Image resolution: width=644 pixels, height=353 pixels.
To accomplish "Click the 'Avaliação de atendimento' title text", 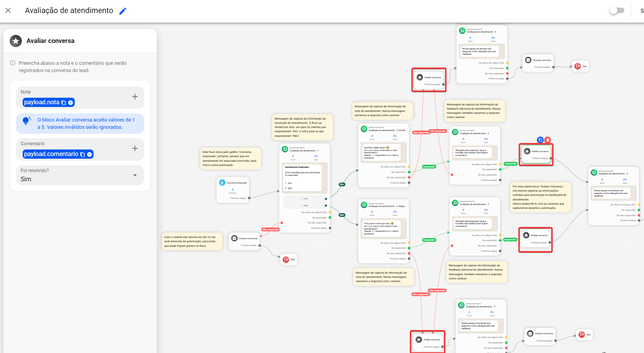I will 69,11.
